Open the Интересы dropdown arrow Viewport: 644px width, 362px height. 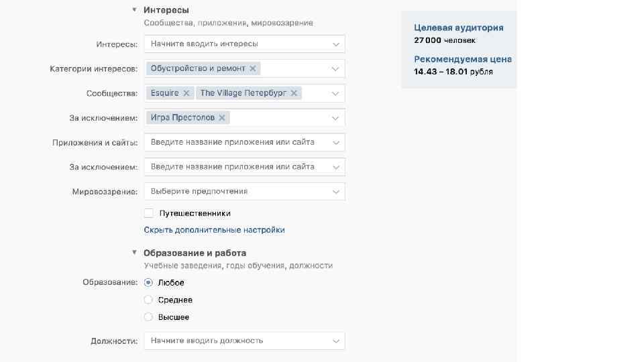click(336, 44)
